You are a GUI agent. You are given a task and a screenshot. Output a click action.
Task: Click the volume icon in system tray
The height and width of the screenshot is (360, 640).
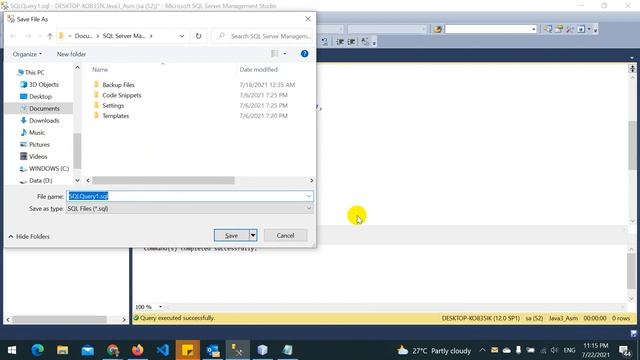pyautogui.click(x=554, y=350)
